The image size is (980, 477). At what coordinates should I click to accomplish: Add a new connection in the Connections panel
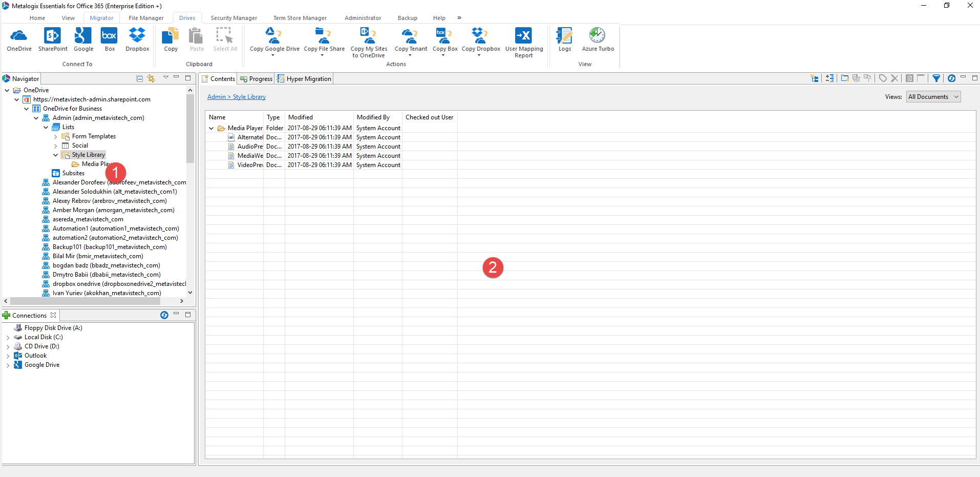point(6,315)
